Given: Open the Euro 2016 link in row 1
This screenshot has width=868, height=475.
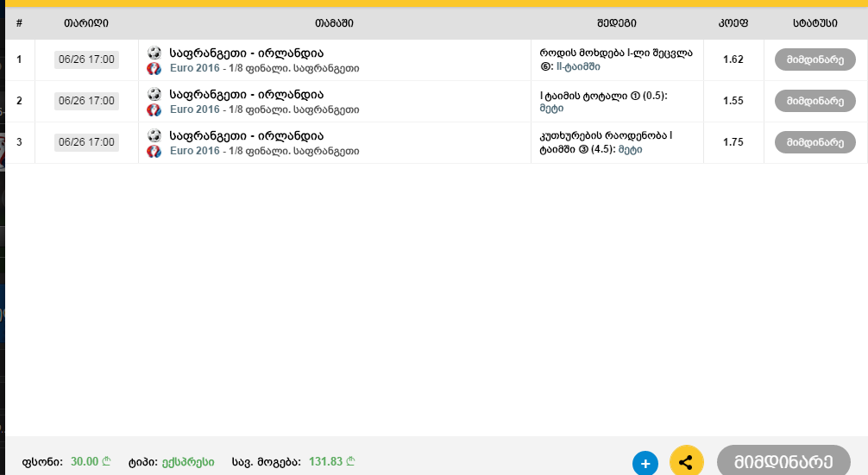Looking at the screenshot, I should coord(195,68).
